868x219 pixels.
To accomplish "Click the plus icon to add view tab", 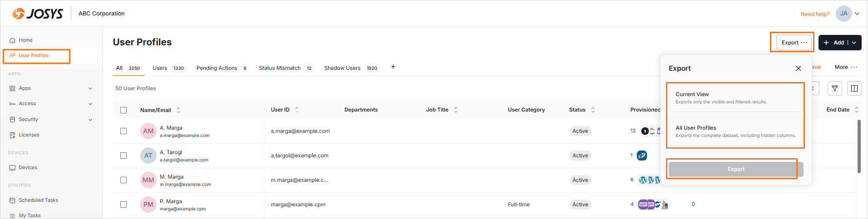I will point(393,67).
